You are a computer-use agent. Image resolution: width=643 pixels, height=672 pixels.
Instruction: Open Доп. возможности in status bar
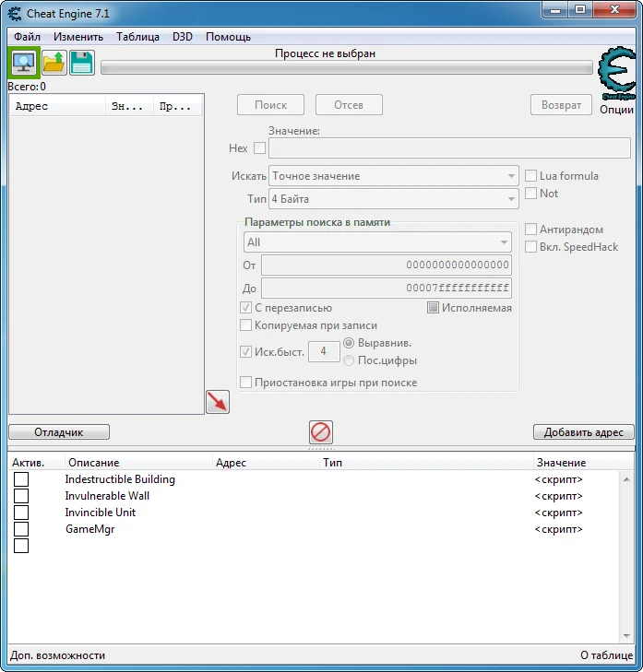point(57,655)
